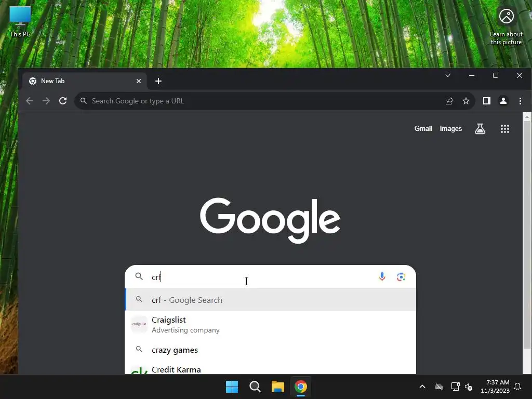Click the OneDrive tray icon
Viewport: 532px width, 399px height.
click(x=439, y=387)
